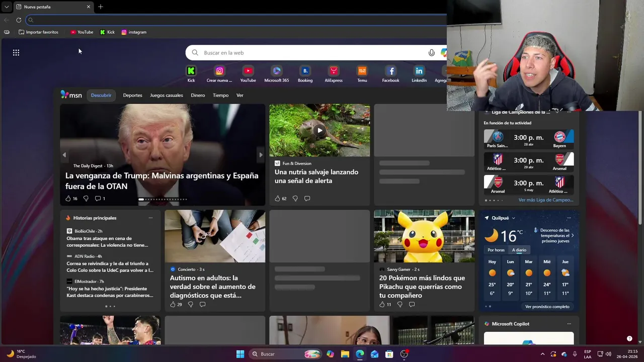Select the Deportes tab on MSN

(132, 95)
